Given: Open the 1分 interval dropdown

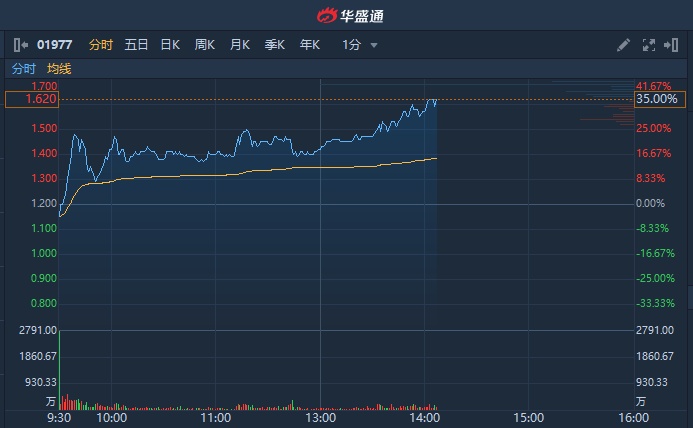Looking at the screenshot, I should click(360, 45).
